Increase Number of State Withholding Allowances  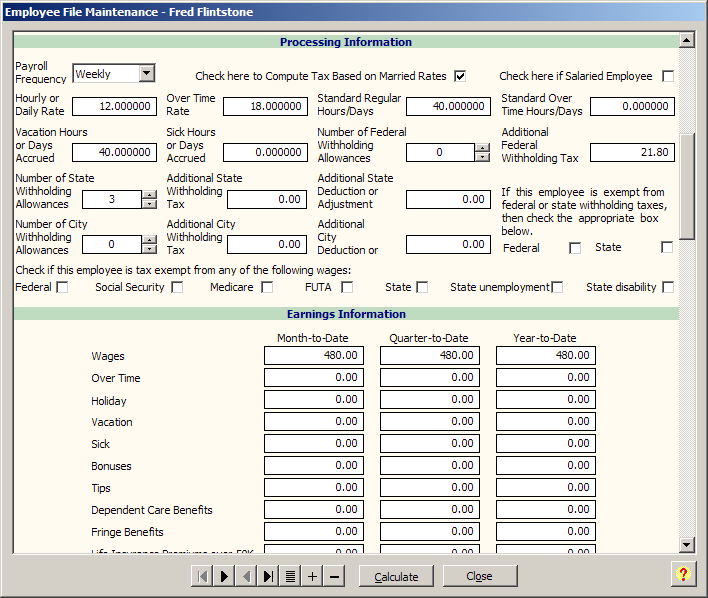(150, 195)
